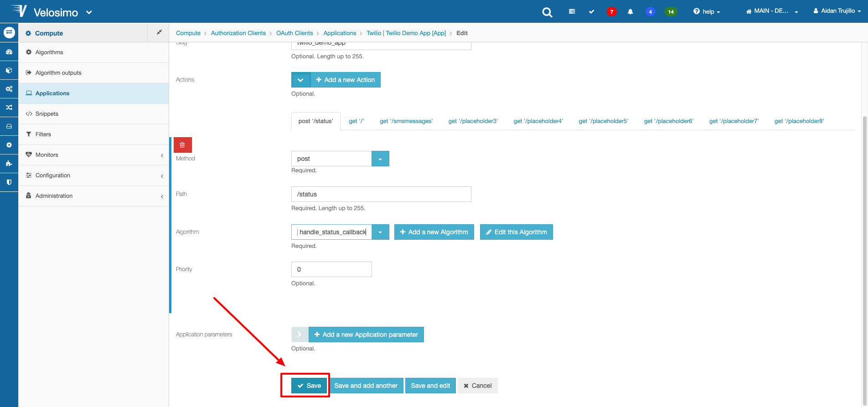868x407 pixels.
Task: Open the Aidan Trujillo user menu
Action: pyautogui.click(x=837, y=11)
